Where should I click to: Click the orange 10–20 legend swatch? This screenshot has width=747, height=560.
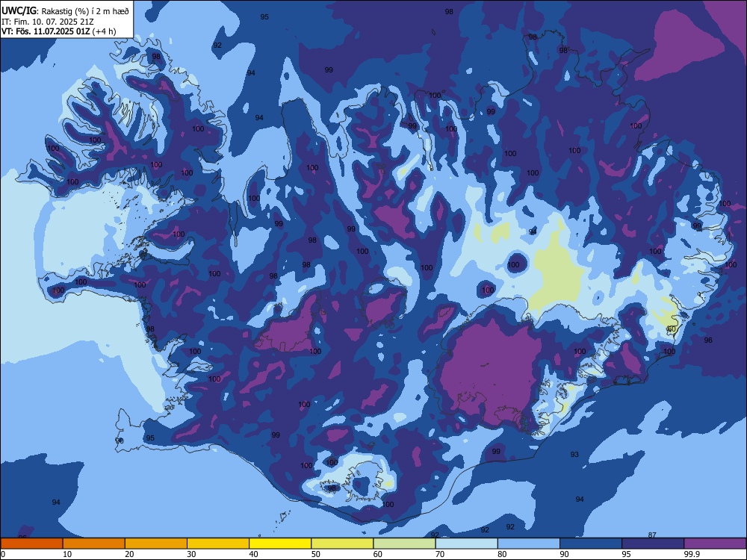94,544
